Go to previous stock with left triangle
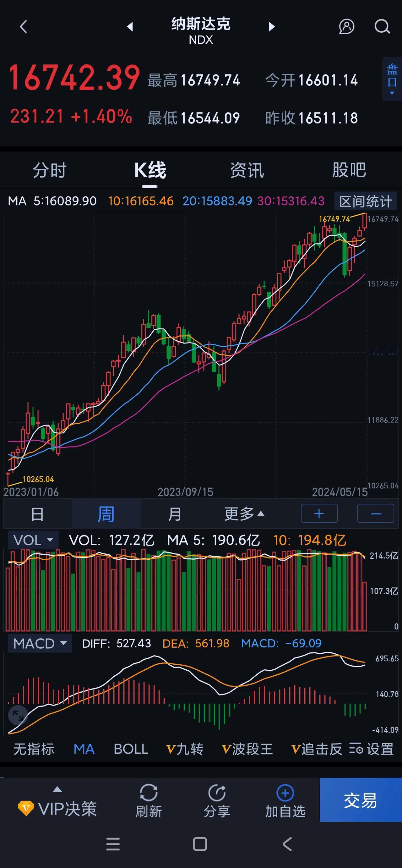 [x=130, y=27]
